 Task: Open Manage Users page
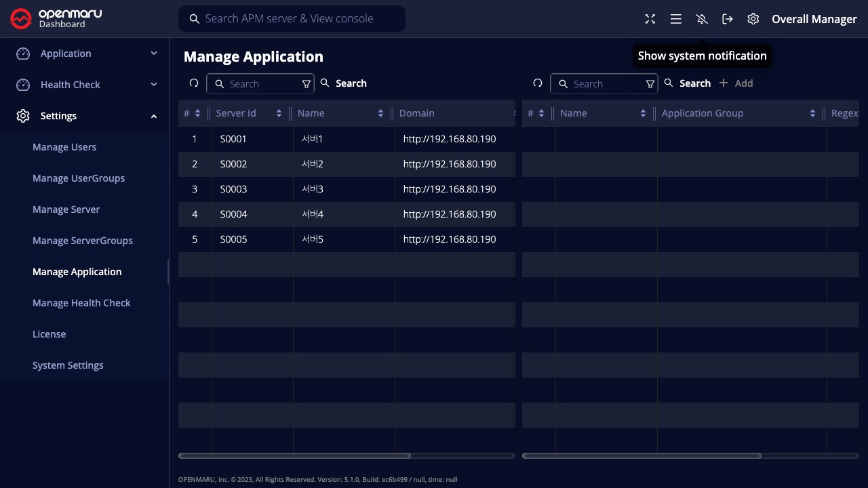(64, 147)
